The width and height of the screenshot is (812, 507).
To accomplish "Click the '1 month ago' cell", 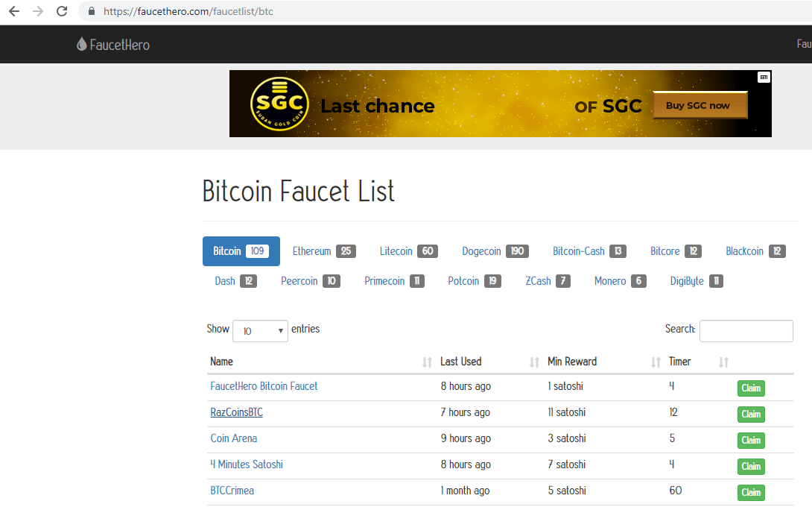I will [465, 491].
